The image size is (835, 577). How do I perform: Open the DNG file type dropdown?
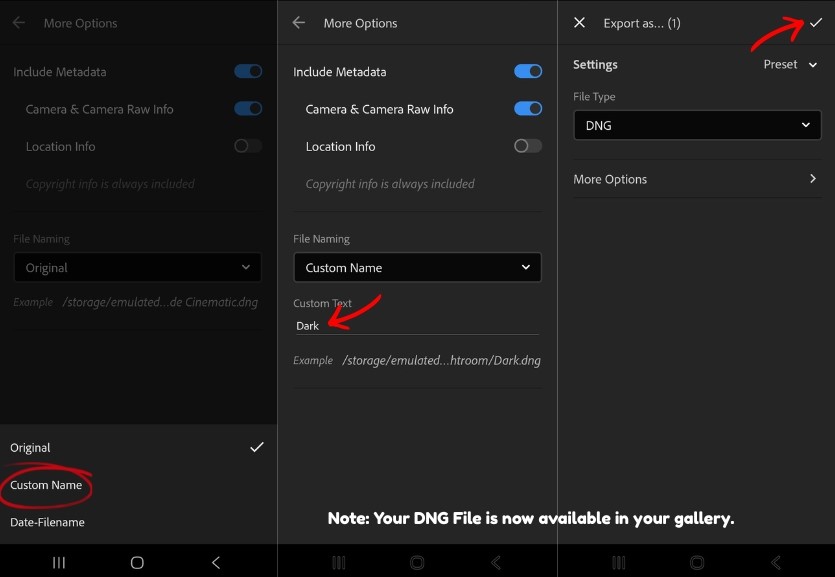[x=697, y=125]
